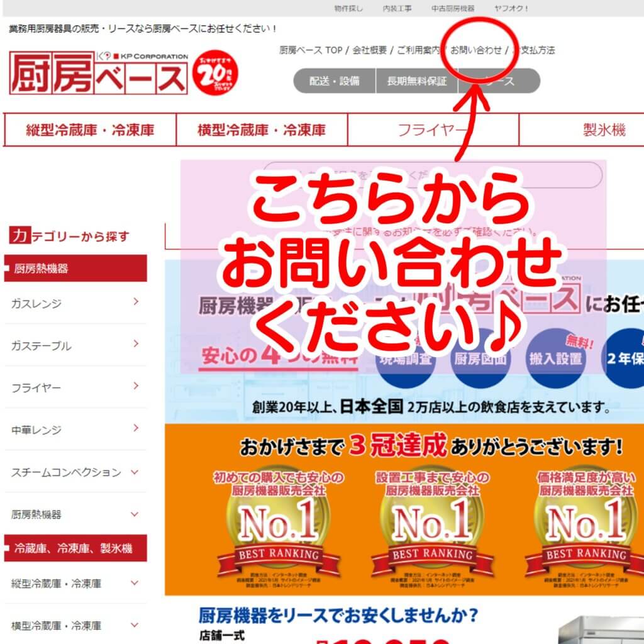
Task: Click the 搬入設置 blue circle badge
Action: (x=556, y=358)
